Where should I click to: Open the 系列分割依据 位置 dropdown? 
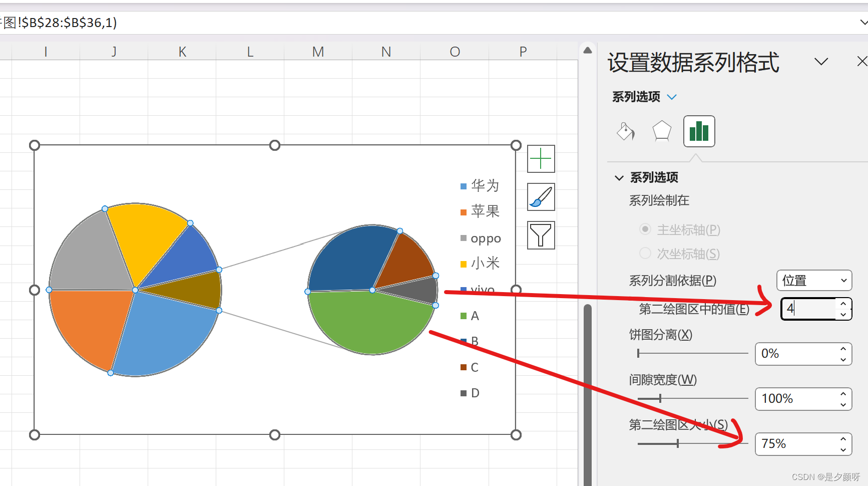[814, 281]
